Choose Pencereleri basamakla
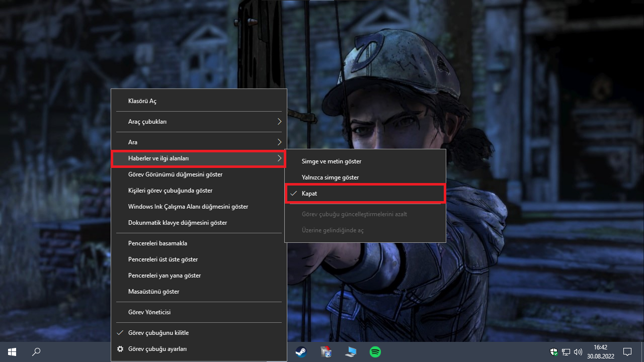The image size is (644, 362). click(x=199, y=243)
